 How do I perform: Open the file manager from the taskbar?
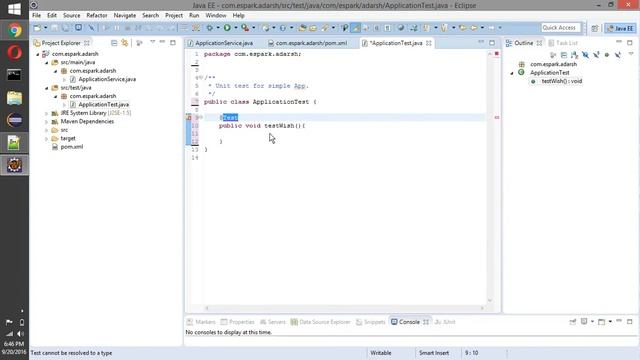(14, 98)
